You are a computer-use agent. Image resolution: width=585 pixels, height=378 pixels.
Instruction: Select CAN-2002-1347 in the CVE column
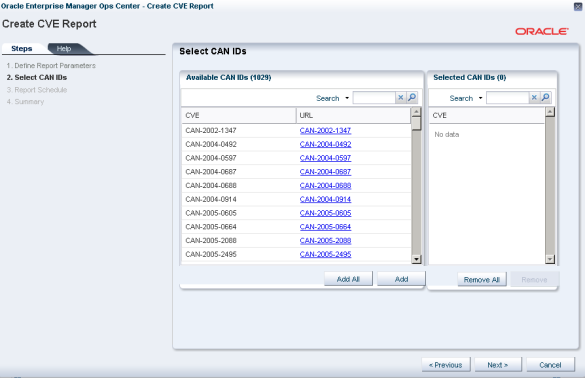click(211, 131)
